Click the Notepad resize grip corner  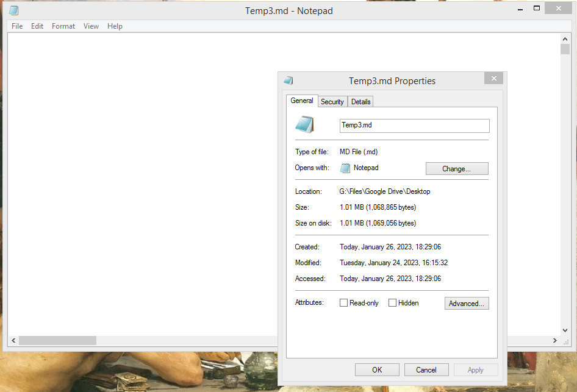(566, 341)
